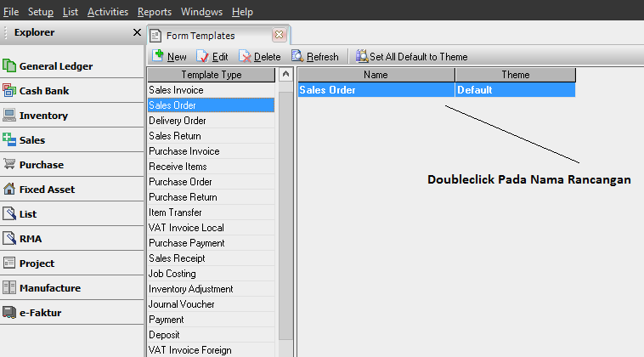Select Payment template type
This screenshot has height=357, width=644.
pyautogui.click(x=211, y=320)
